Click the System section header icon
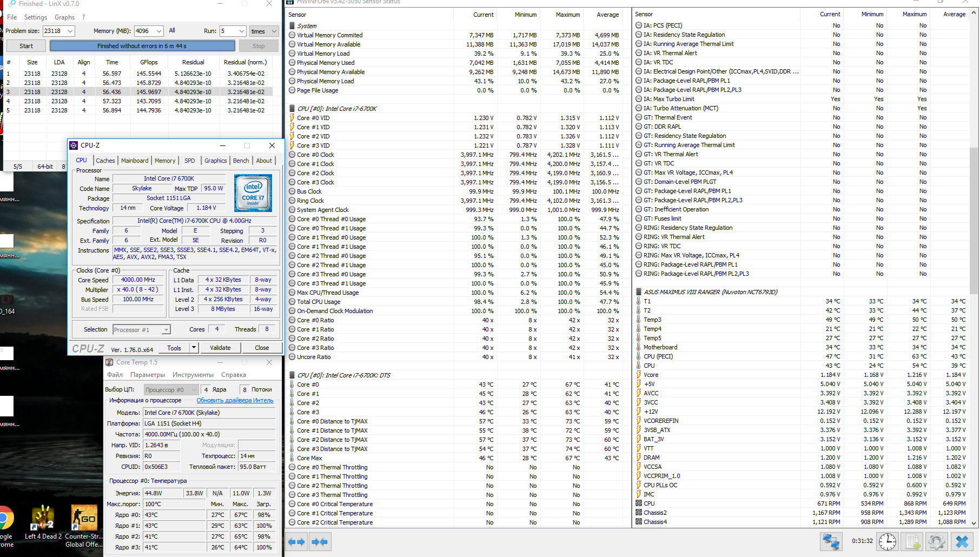Screen dimensions: 980x557 (x=292, y=26)
